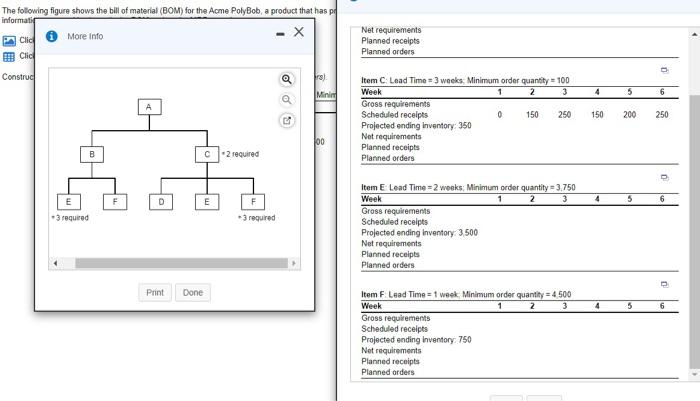Viewport: 700px width, 401px height.
Task: Click the More Info dialog title text
Action: [x=85, y=36]
